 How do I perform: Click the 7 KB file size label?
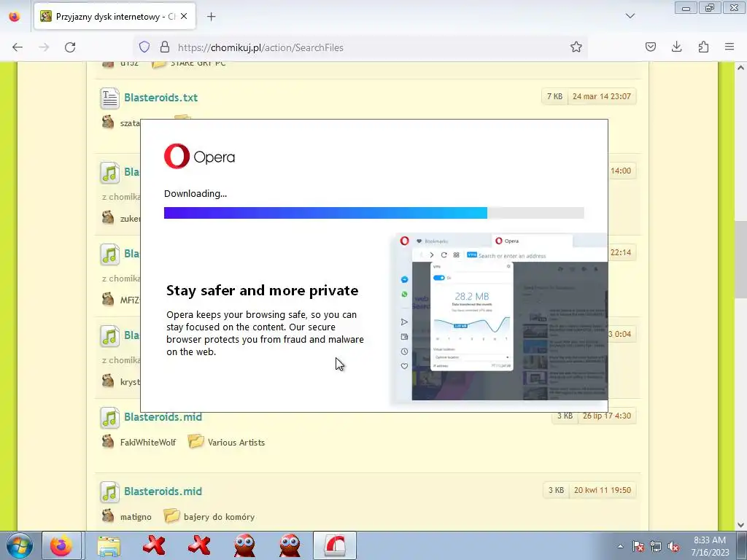554,96
